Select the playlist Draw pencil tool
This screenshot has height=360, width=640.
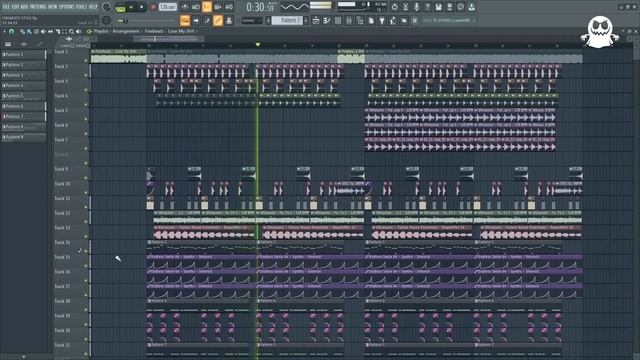click(x=22, y=31)
